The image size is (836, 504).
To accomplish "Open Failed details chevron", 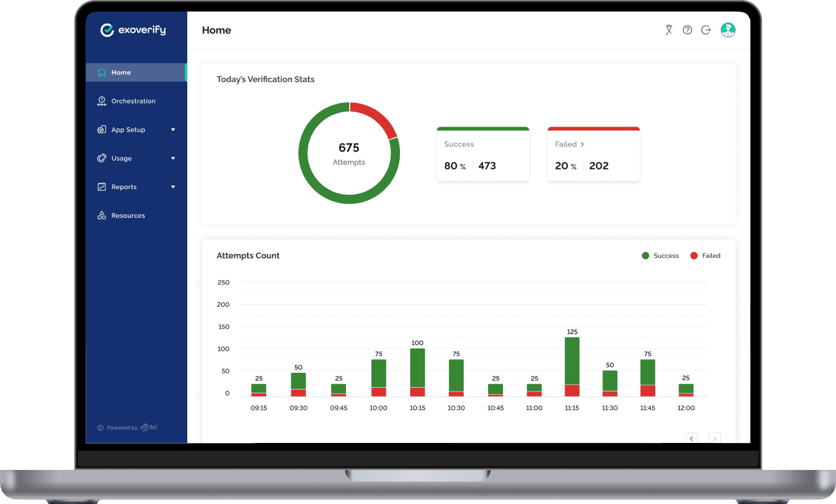I will 583,145.
